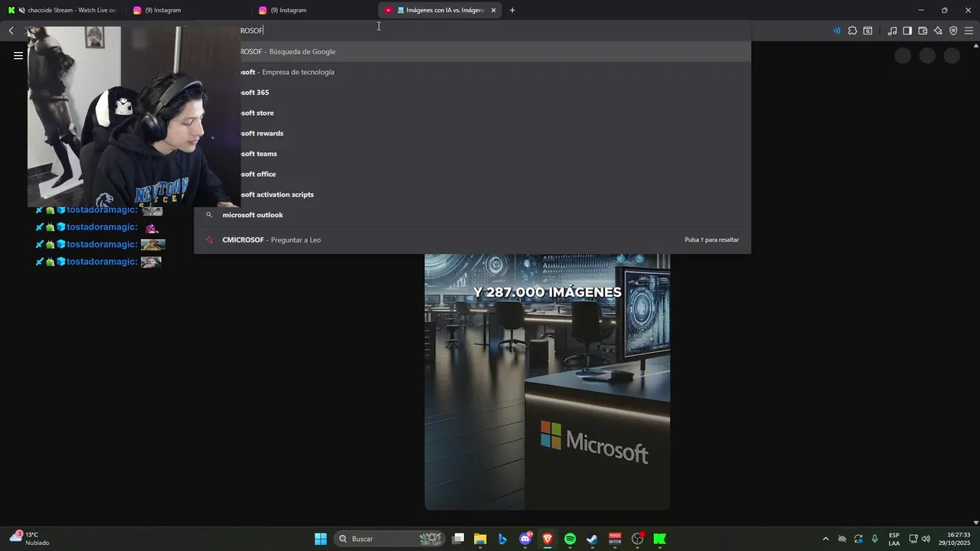The width and height of the screenshot is (980, 551).
Task: Open Leo AI sparkle icon in toolbar
Action: [938, 31]
